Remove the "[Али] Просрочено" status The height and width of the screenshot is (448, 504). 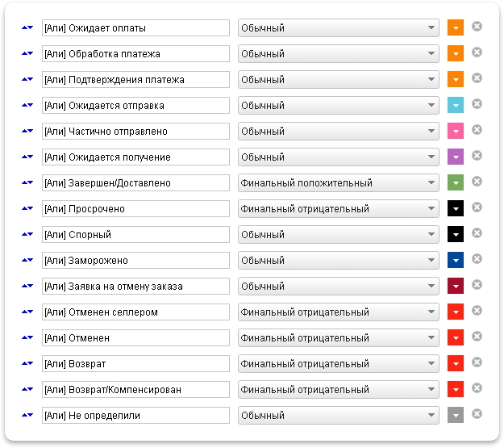[x=477, y=207]
